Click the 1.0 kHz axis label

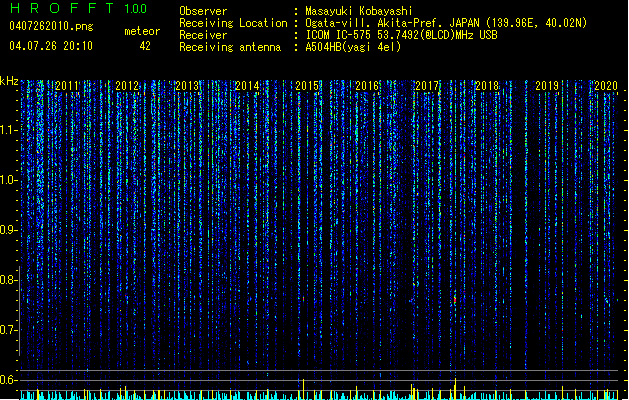8,180
